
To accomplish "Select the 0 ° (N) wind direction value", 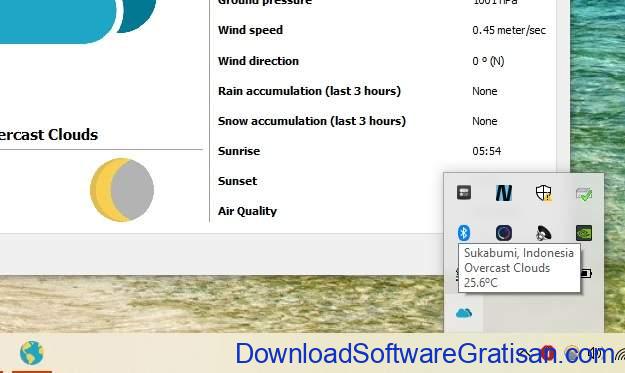I will 488,61.
